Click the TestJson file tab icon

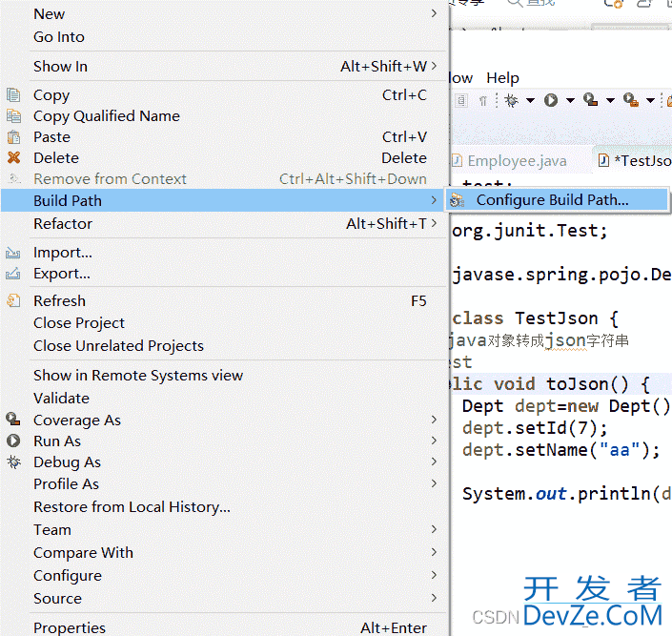click(x=603, y=161)
